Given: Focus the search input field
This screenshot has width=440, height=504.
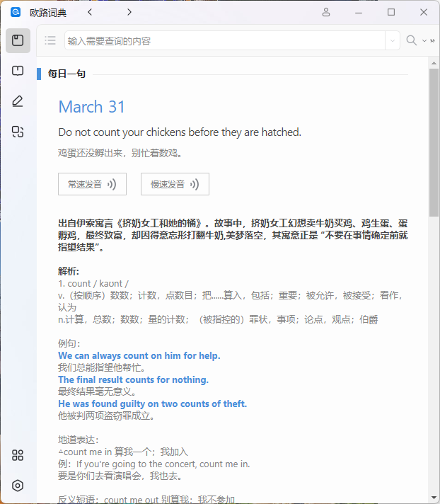Looking at the screenshot, I should point(225,41).
